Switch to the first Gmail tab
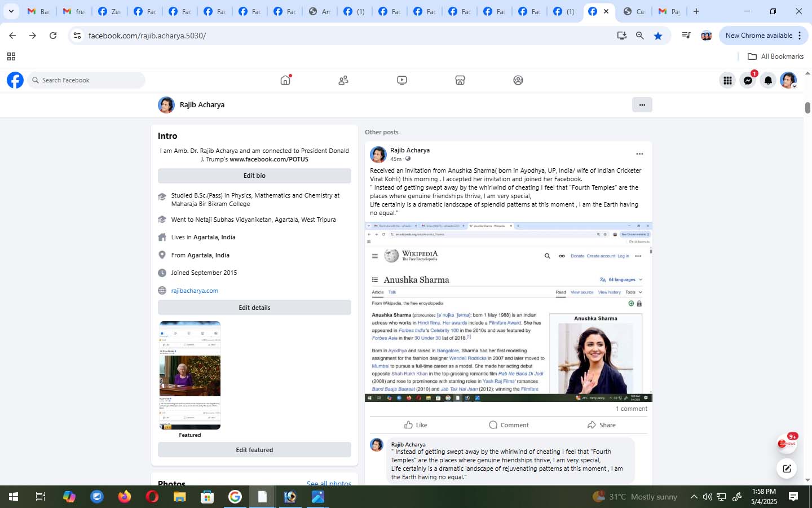 (38, 11)
